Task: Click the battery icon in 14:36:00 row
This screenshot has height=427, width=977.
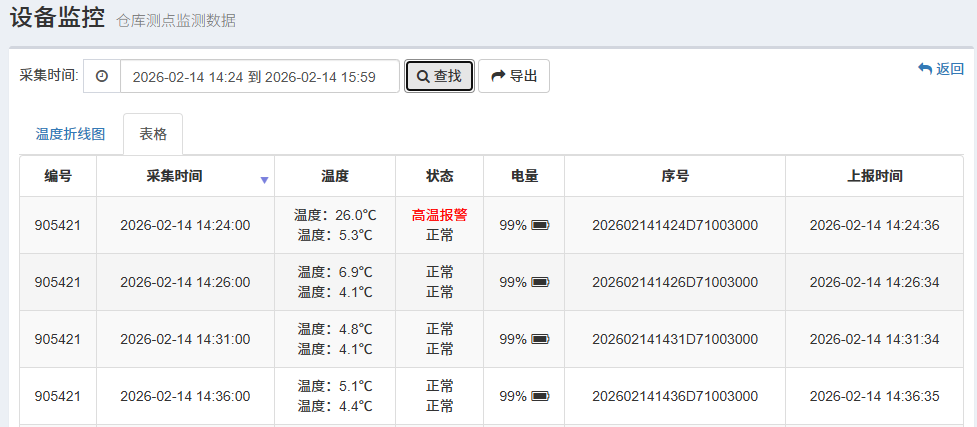Action: [540, 397]
